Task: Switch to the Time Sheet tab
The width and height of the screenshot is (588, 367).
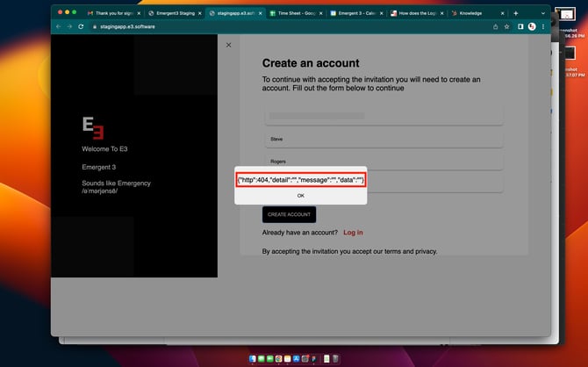Action: (x=294, y=13)
